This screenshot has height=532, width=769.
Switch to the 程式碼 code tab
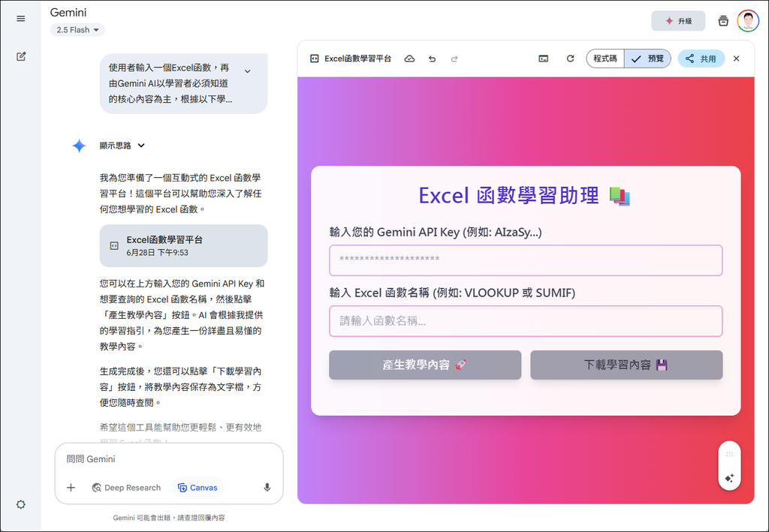[x=605, y=59]
